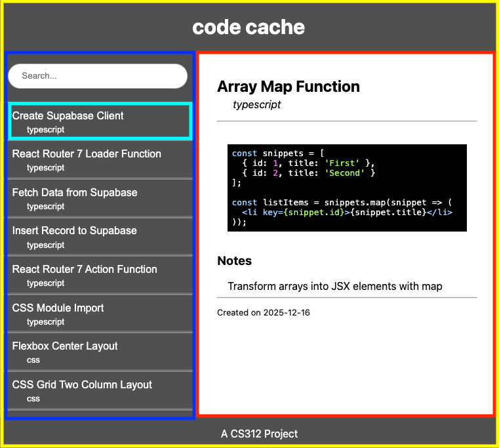Select the Flexbox Center Layout snippet
The width and height of the screenshot is (499, 448).
(x=65, y=346)
